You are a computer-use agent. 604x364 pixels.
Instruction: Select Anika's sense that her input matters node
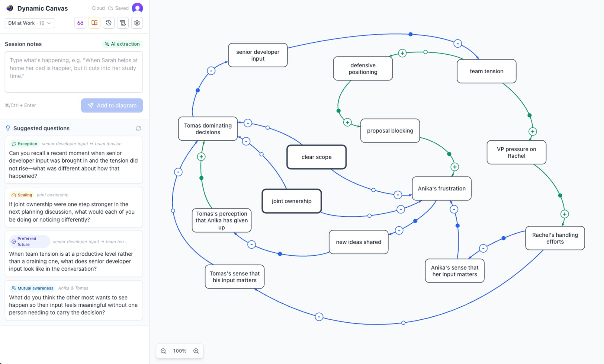coord(455,271)
